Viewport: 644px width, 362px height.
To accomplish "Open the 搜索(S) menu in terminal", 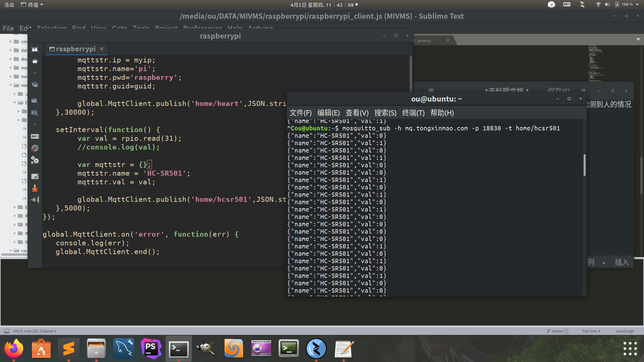I will [x=385, y=113].
